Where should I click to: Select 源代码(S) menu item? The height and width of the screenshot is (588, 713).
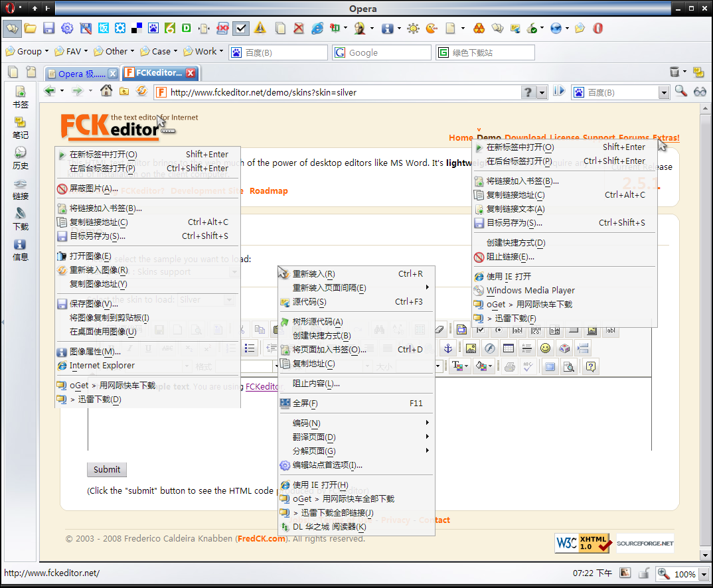tap(356, 302)
